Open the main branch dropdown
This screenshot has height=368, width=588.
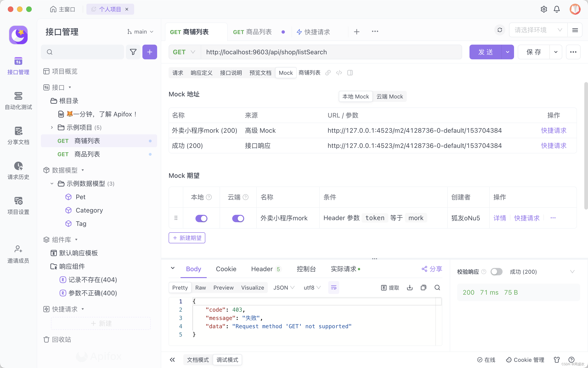click(x=140, y=32)
